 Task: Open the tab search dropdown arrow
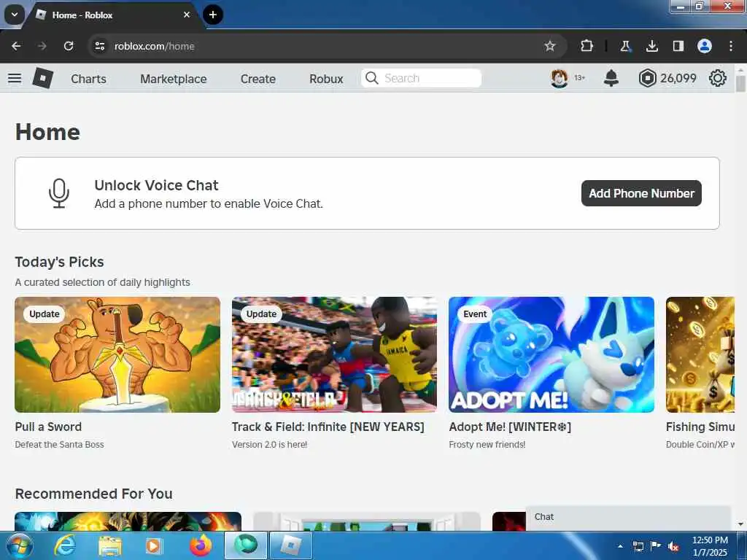coord(15,15)
